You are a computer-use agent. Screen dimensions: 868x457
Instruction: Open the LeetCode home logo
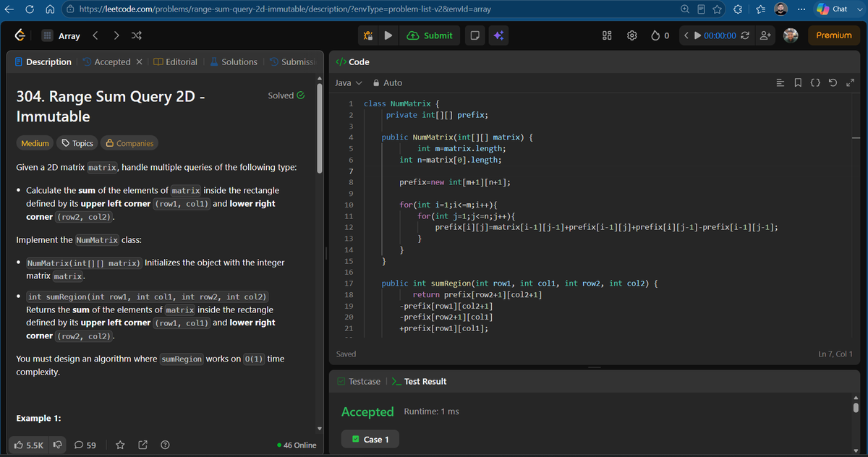[21, 35]
